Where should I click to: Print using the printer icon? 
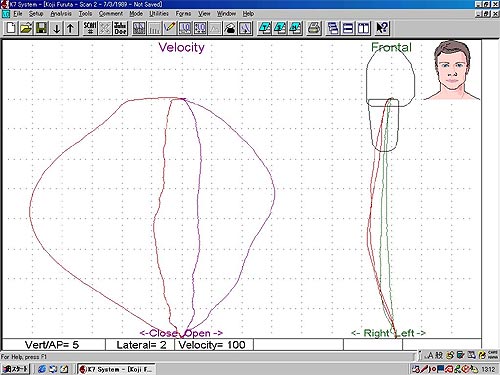[x=314, y=28]
